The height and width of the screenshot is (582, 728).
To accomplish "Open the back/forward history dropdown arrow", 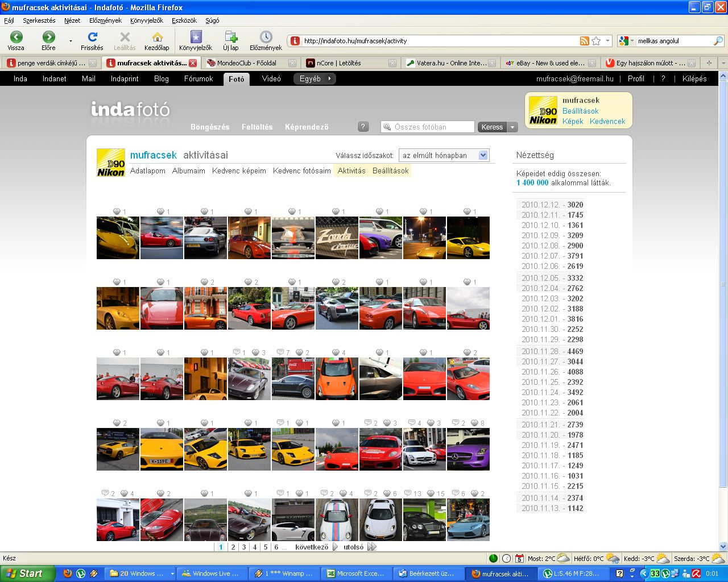I will point(71,41).
